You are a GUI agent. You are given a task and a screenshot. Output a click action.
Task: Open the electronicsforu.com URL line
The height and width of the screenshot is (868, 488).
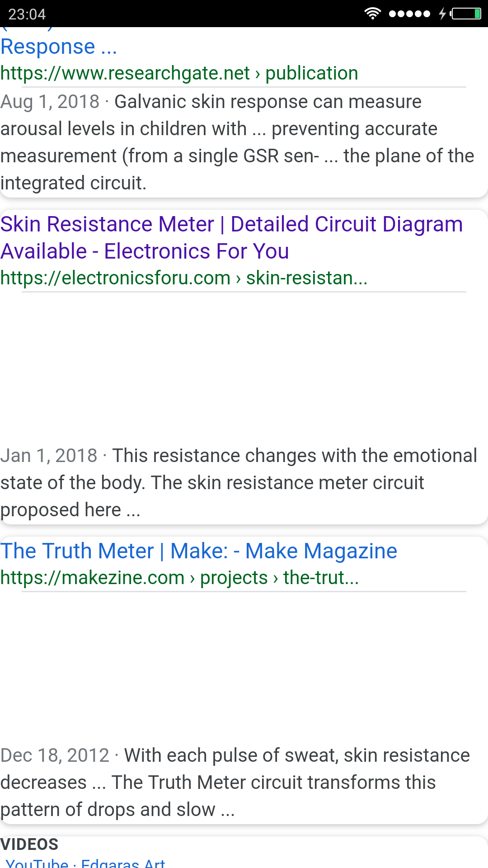coord(183,278)
